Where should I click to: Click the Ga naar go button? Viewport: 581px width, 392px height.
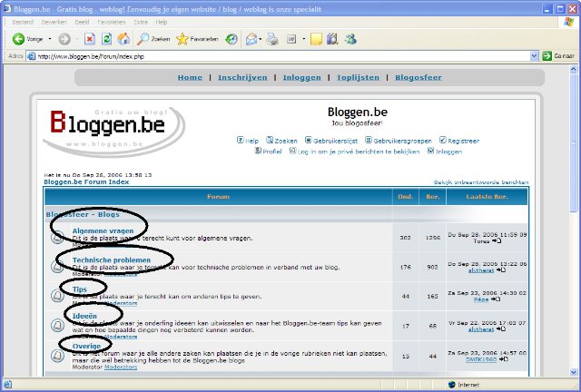[558, 56]
